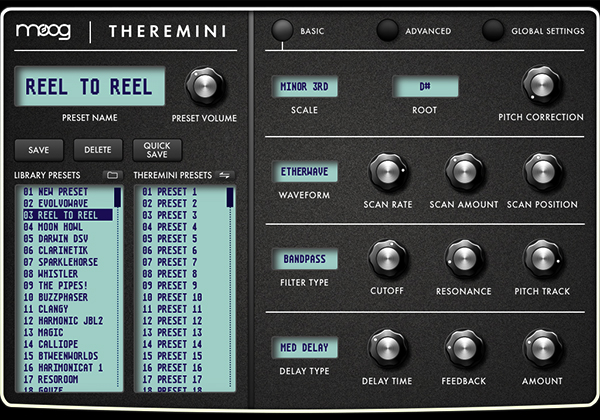Select library preset 14 Calliope
The image size is (600, 420).
click(x=68, y=344)
